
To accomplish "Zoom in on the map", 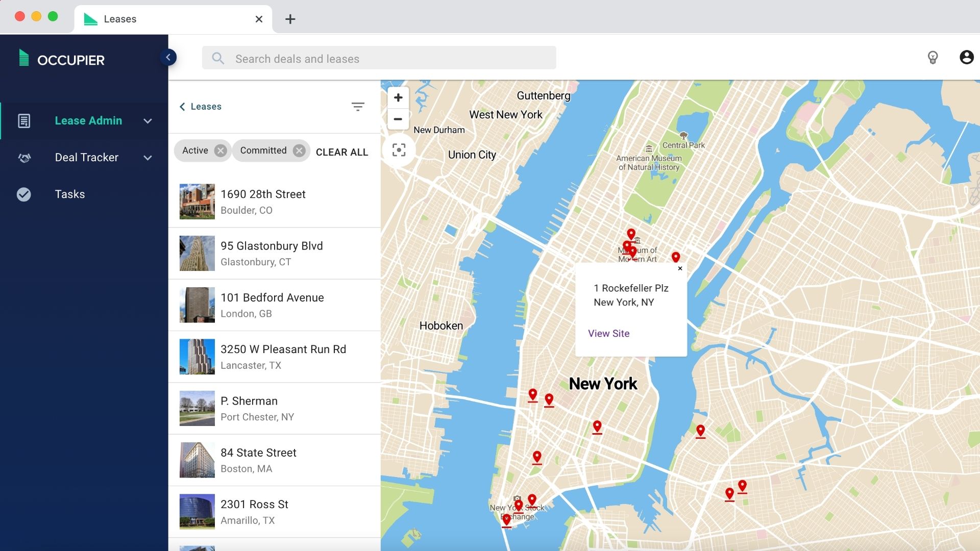I will (x=398, y=97).
